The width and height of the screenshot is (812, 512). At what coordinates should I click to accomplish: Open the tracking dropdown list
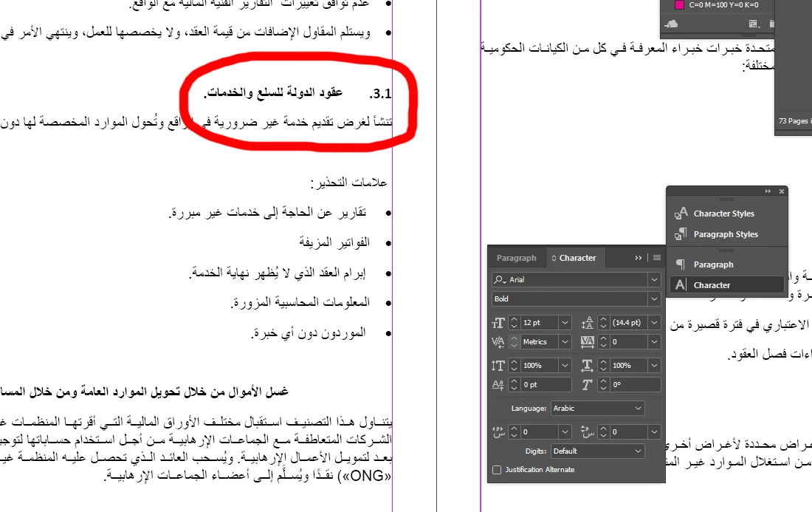(x=655, y=342)
